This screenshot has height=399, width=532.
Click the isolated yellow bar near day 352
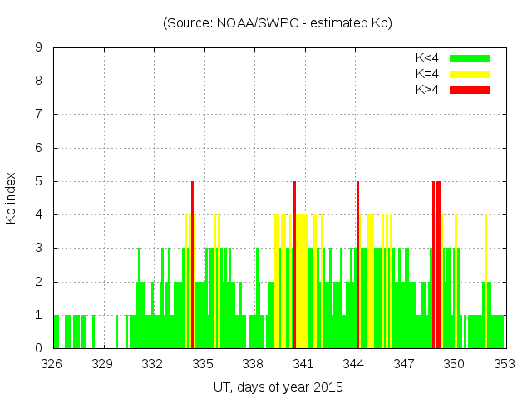click(x=485, y=283)
